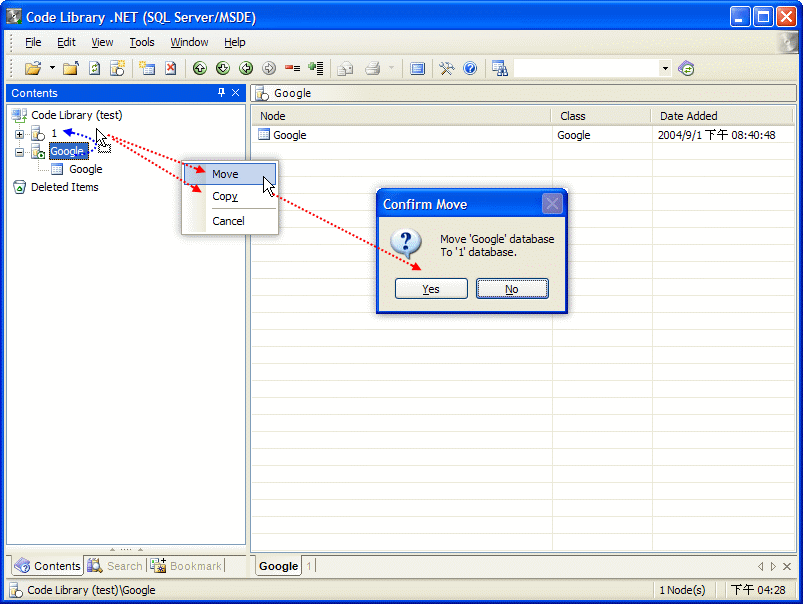The height and width of the screenshot is (604, 803).
Task: Sort by the Date Added column header
Action: [722, 116]
